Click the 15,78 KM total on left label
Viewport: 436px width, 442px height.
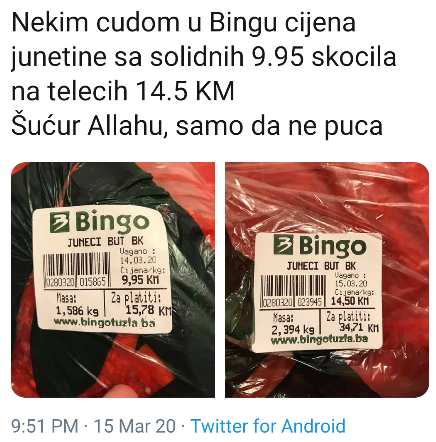coord(148,310)
